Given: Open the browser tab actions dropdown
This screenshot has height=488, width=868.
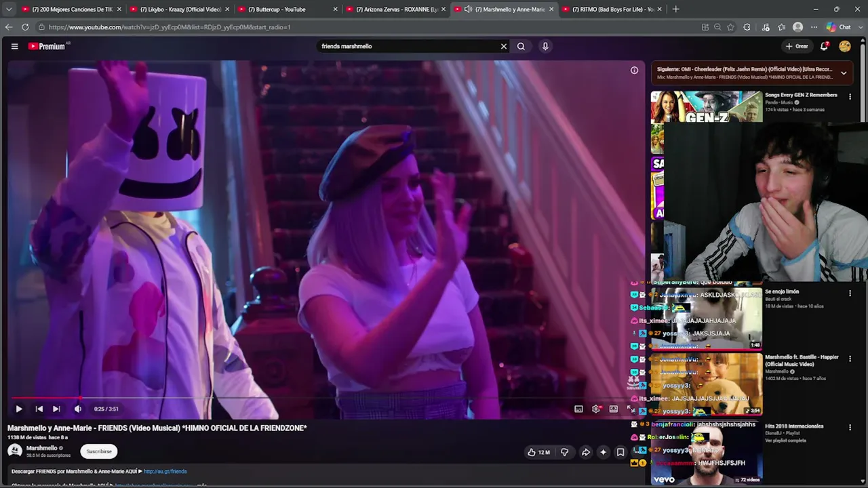Looking at the screenshot, I should click(9, 9).
